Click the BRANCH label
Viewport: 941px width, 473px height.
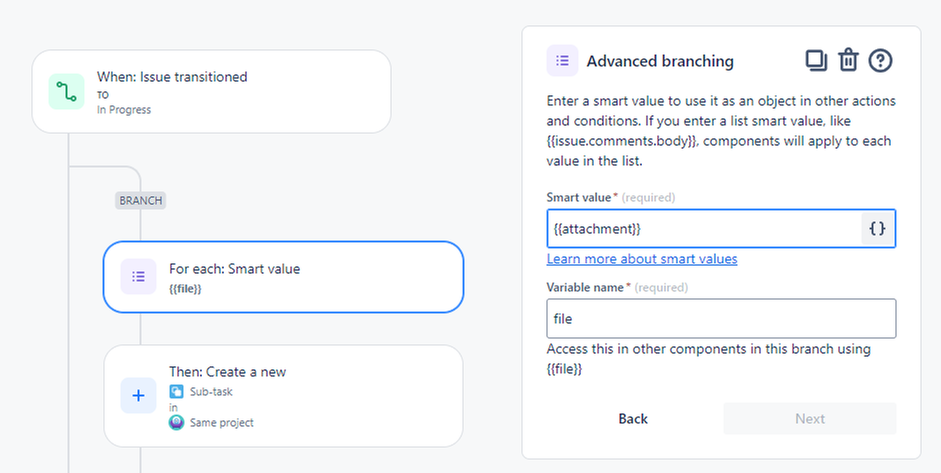point(140,200)
